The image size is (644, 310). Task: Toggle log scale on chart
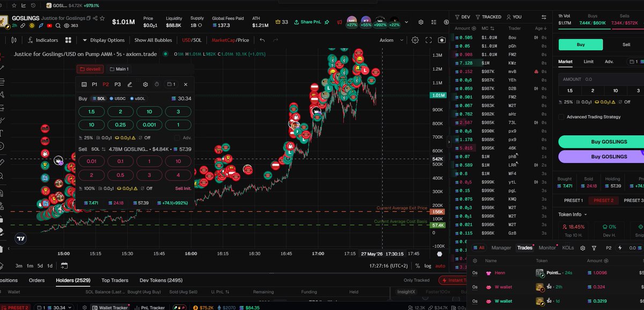427,265
